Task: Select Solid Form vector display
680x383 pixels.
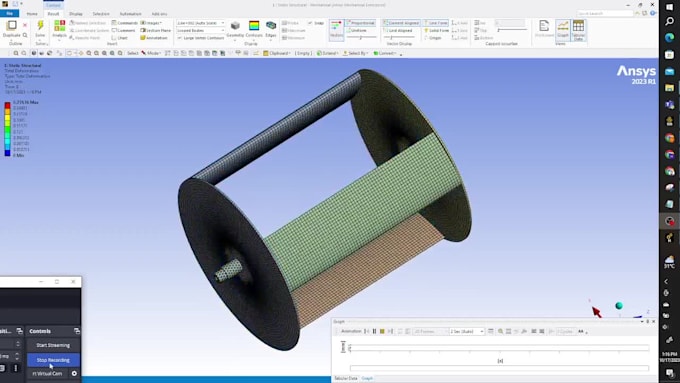Action: [x=437, y=30]
